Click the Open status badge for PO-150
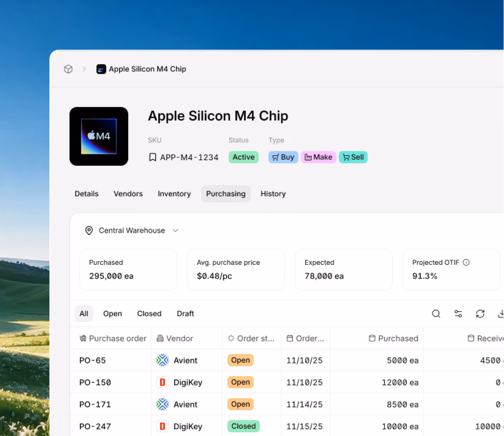The image size is (504, 436). 241,382
